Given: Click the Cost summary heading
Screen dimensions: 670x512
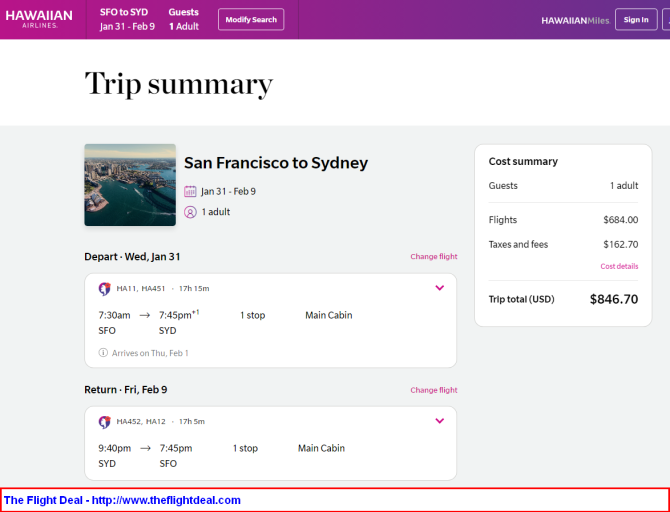Looking at the screenshot, I should coord(523,162).
